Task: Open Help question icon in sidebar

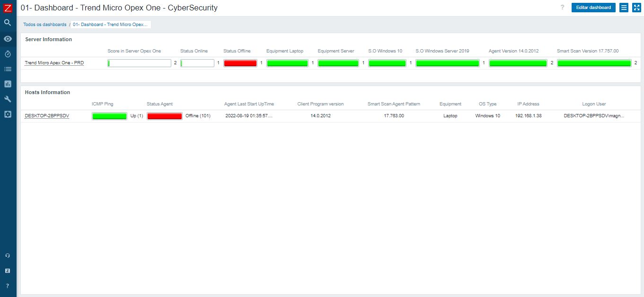Action: point(8,286)
